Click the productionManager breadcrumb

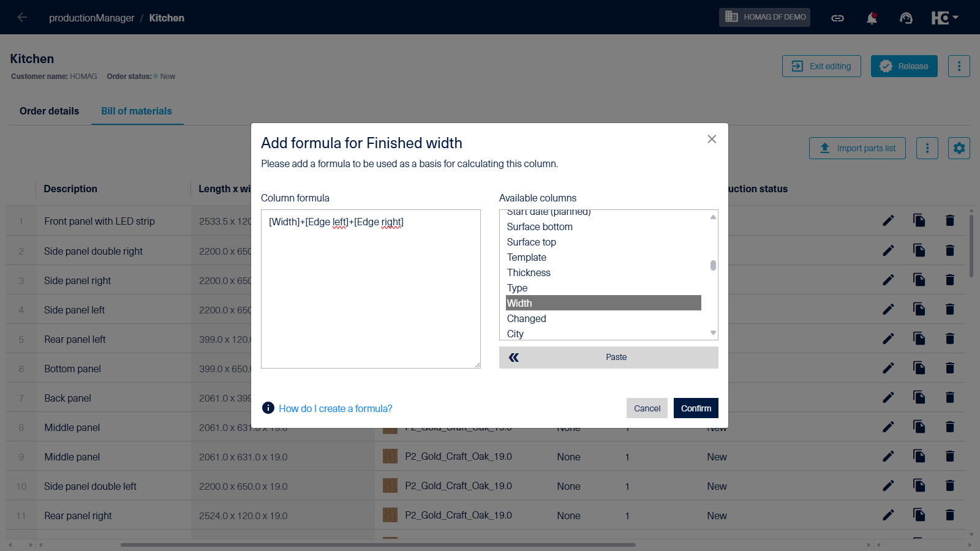click(x=91, y=18)
